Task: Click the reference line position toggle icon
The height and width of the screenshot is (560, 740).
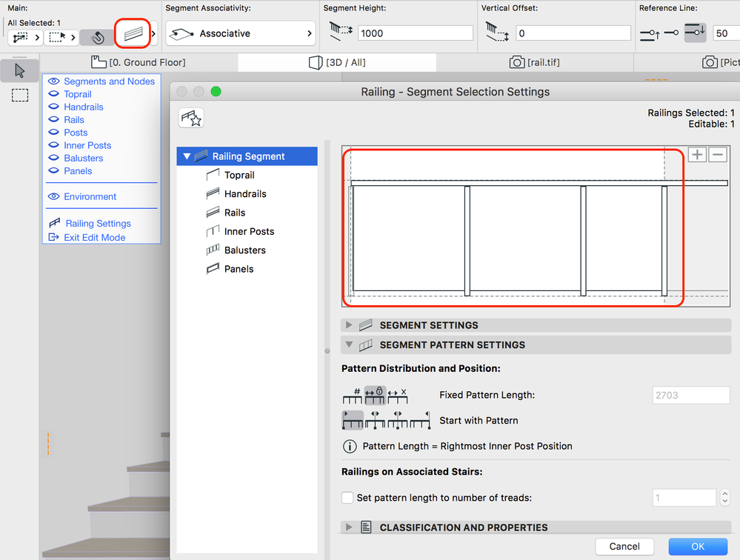Action: [693, 33]
